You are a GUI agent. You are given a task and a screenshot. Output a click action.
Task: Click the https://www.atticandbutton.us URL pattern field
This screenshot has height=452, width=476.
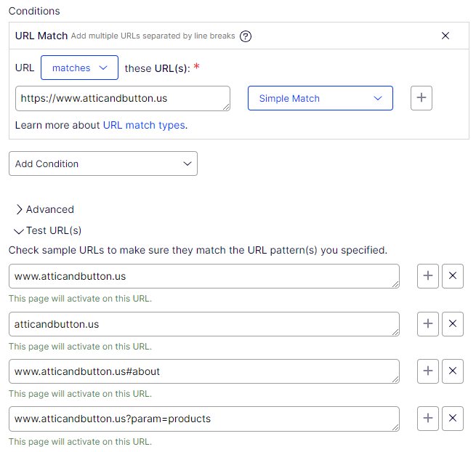(122, 98)
